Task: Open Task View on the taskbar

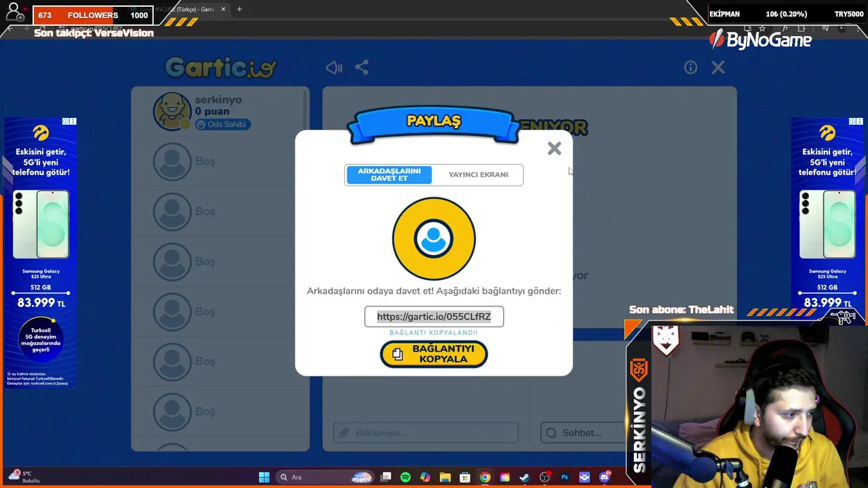Action: pyautogui.click(x=386, y=477)
